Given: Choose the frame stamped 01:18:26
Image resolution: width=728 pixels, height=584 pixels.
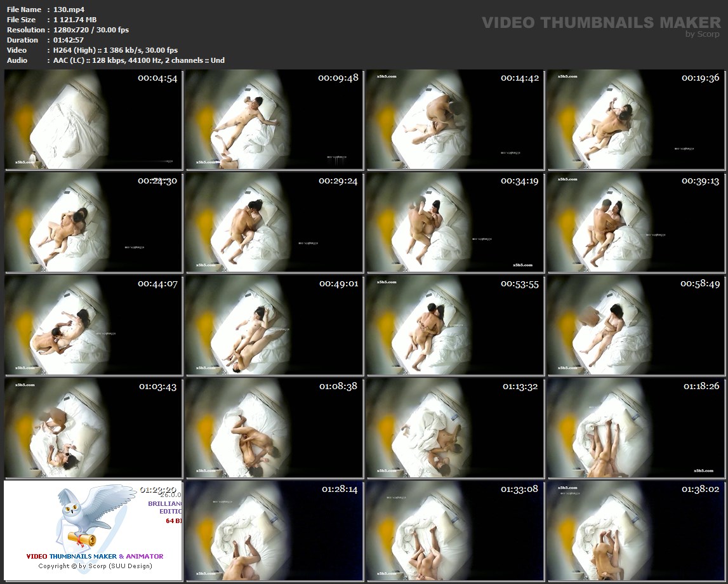Looking at the screenshot, I should coord(637,428).
